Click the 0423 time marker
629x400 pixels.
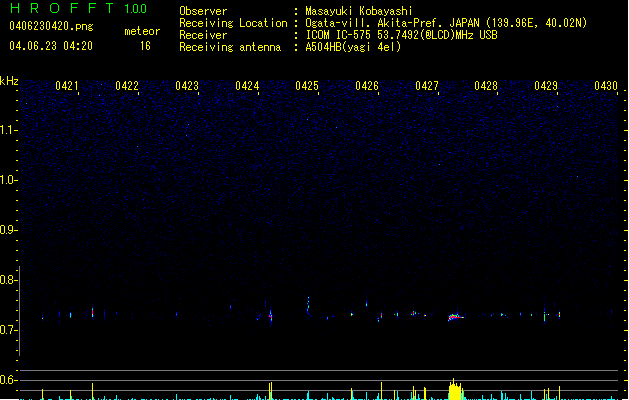click(187, 86)
